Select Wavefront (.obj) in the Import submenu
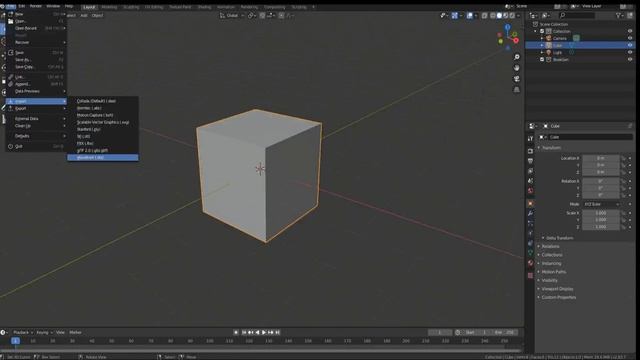640x360 pixels. pyautogui.click(x=103, y=158)
